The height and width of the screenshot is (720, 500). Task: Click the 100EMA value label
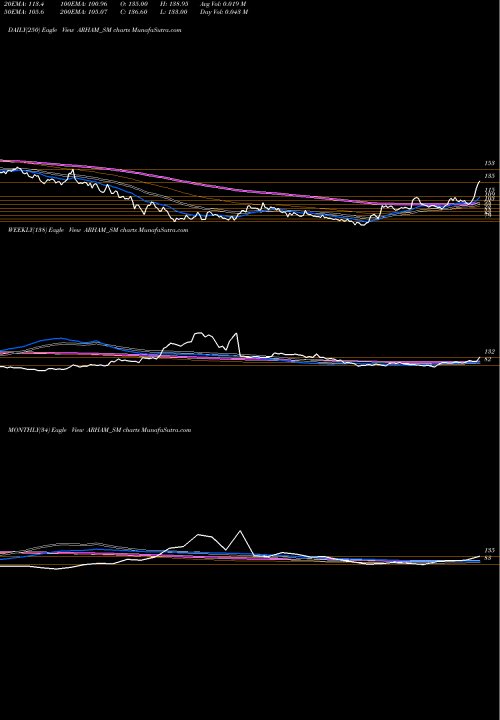pos(83,4)
